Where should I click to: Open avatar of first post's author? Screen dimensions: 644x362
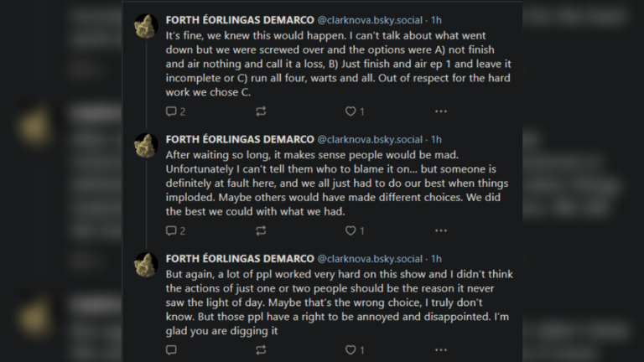pos(146,26)
